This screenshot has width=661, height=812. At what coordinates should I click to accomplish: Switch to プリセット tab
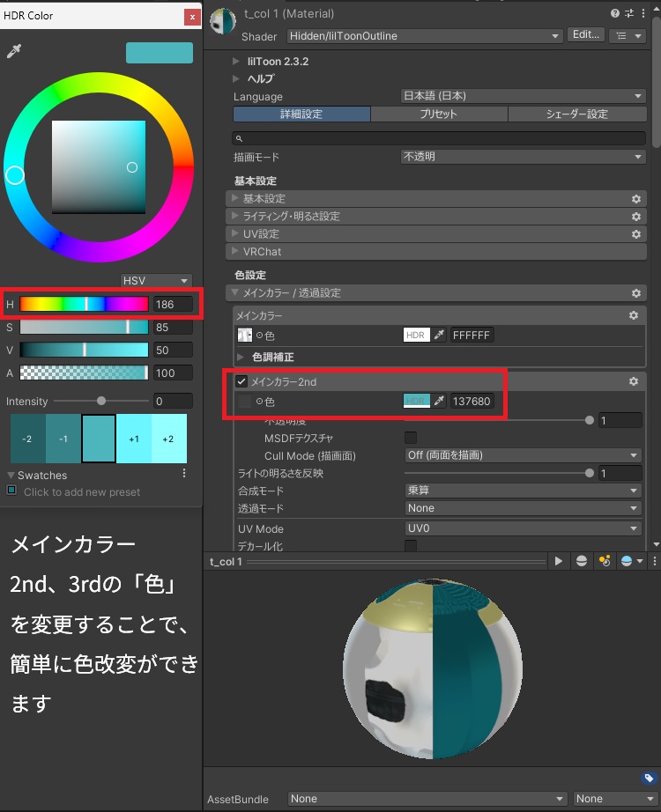(x=439, y=114)
